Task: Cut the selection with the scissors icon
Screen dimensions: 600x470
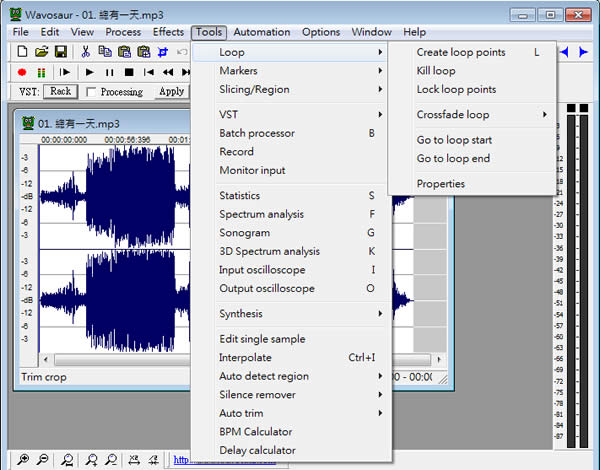Action: (85, 51)
